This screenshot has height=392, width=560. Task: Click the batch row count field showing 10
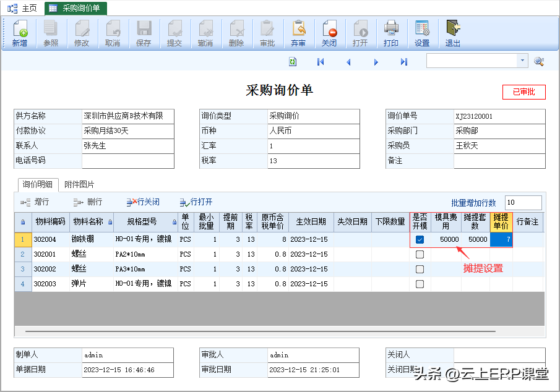pyautogui.click(x=523, y=202)
